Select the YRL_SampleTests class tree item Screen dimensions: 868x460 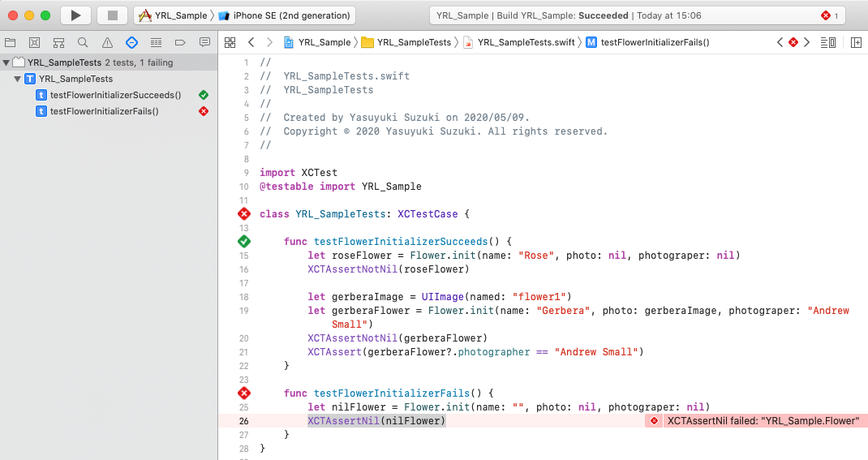[75, 80]
